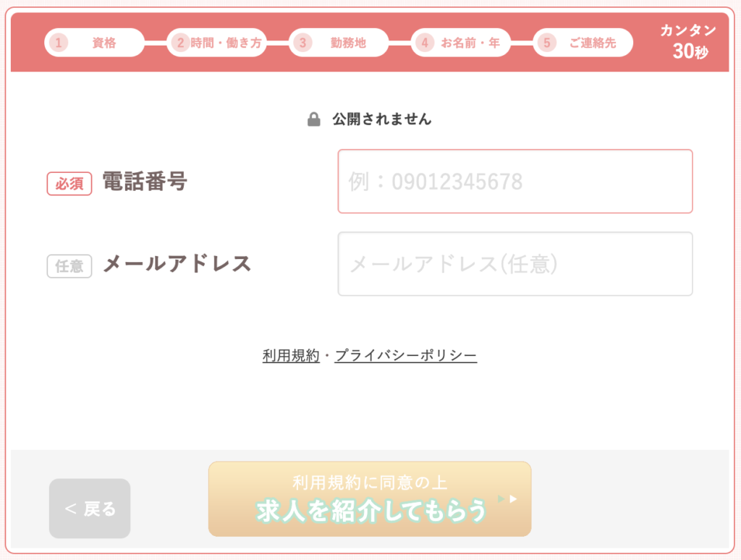Screen dimensions: 741x560
Task: Click the 電話番号 field label
Action: click(145, 182)
